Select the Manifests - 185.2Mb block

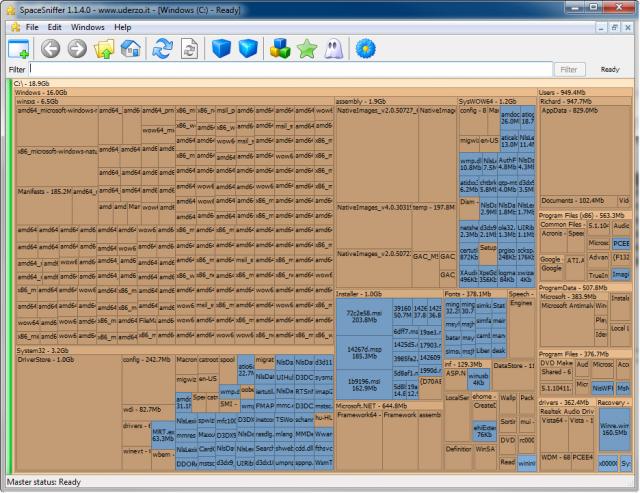pos(44,206)
